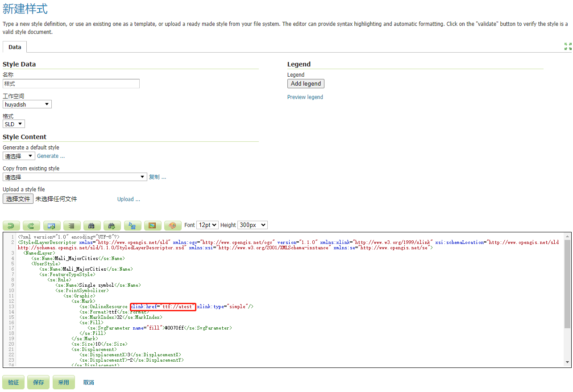
Task: Click the 选择文件 choose file button
Action: tap(18, 199)
